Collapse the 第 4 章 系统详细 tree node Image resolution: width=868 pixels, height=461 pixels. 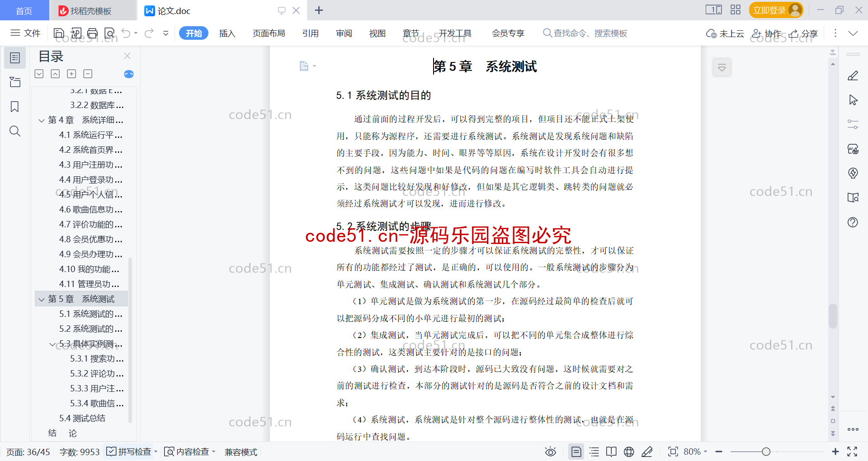coord(42,120)
